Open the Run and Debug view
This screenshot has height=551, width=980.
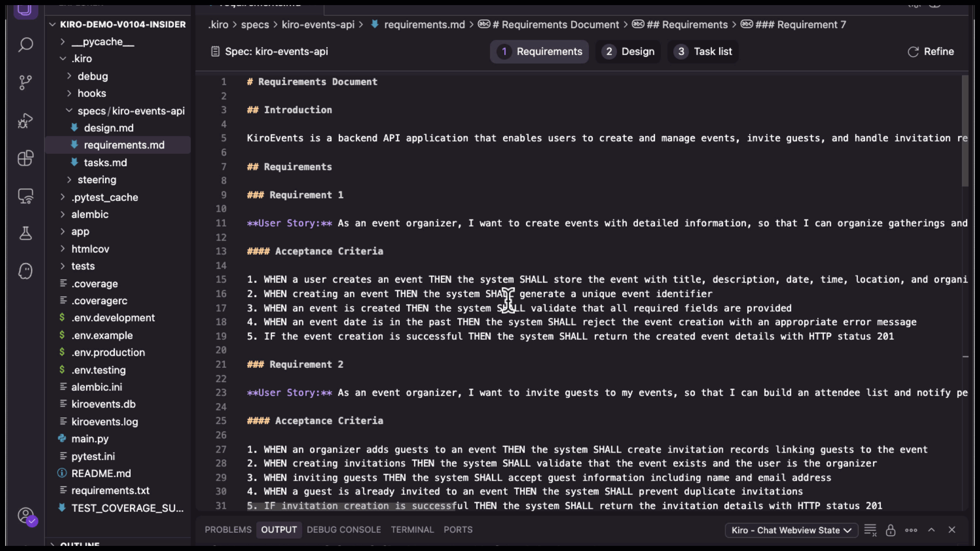26,120
